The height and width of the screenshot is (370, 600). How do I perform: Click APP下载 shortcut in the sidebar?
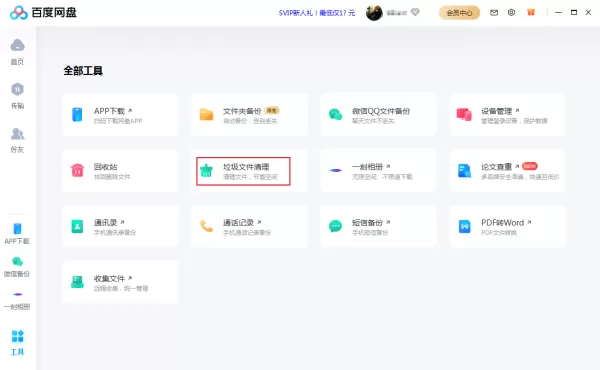(17, 233)
